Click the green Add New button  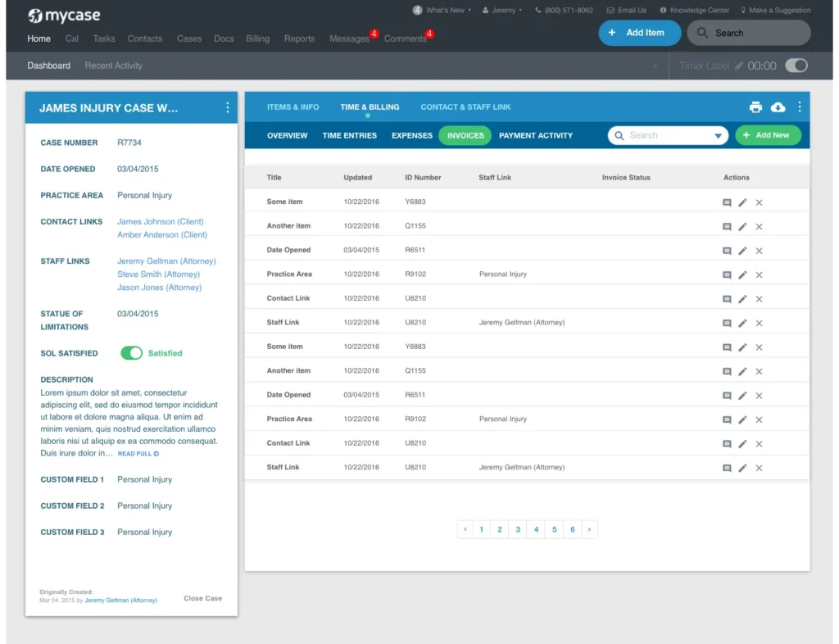click(x=768, y=135)
